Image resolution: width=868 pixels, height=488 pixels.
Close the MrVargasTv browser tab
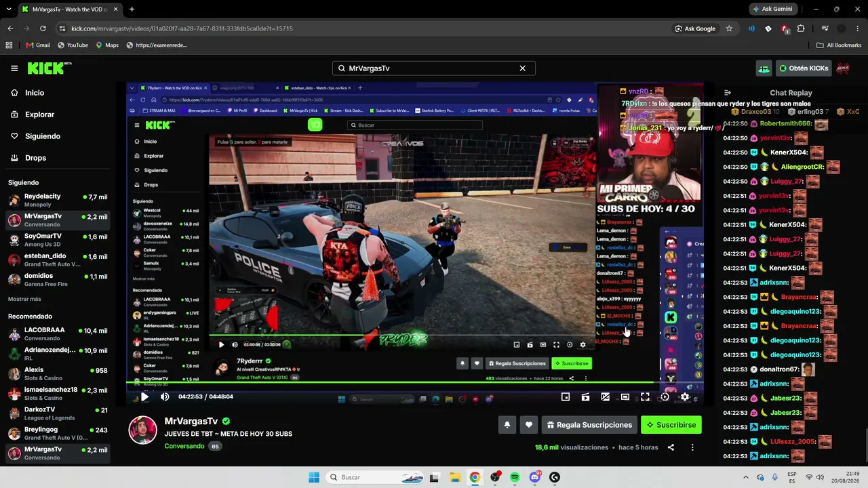click(115, 9)
